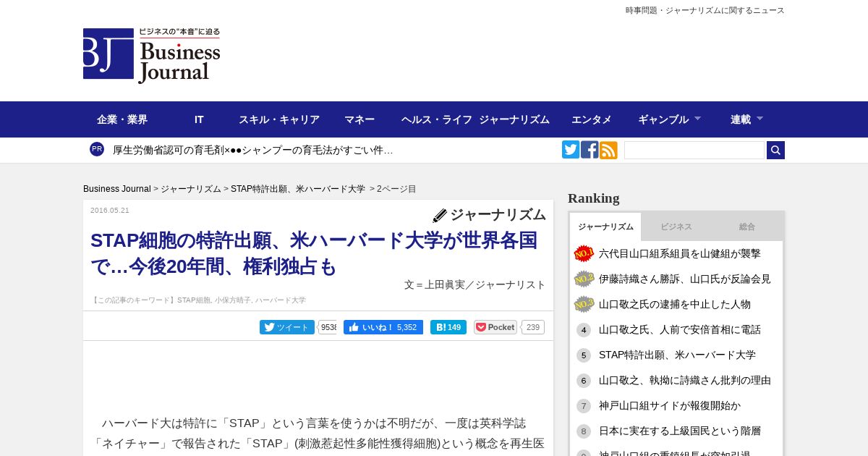This screenshot has width=868, height=456.
Task: Open ranking 六代目山口組系組員を山健組が襲撃
Action: coord(680,253)
